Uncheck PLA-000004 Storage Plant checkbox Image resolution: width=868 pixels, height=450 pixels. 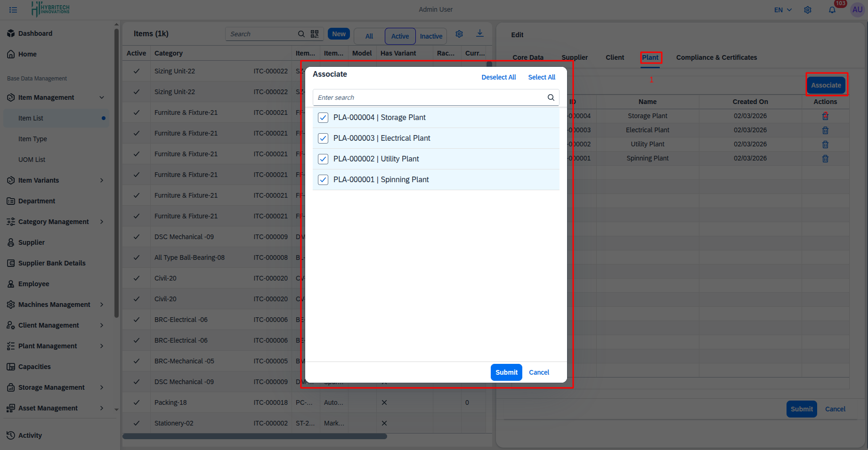tap(323, 118)
